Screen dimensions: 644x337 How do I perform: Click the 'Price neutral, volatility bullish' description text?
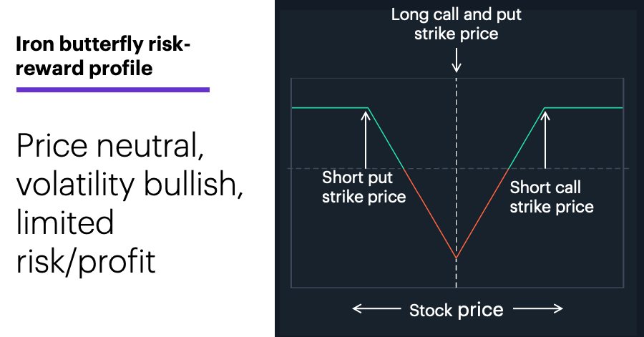tap(130, 164)
